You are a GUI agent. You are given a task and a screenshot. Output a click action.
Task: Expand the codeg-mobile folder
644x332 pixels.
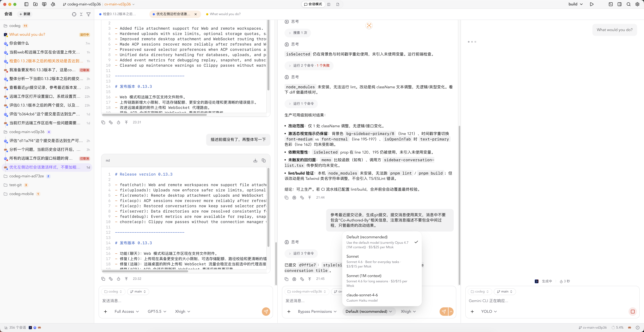47,194
